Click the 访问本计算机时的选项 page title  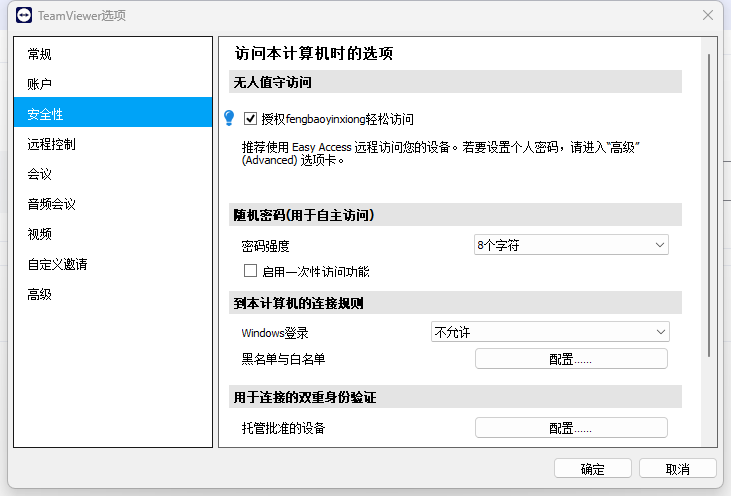313,53
